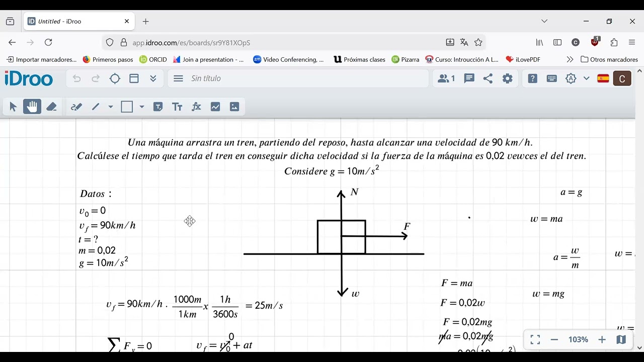Open the Firefox tab view button
The width and height of the screenshot is (644, 362).
click(10, 22)
